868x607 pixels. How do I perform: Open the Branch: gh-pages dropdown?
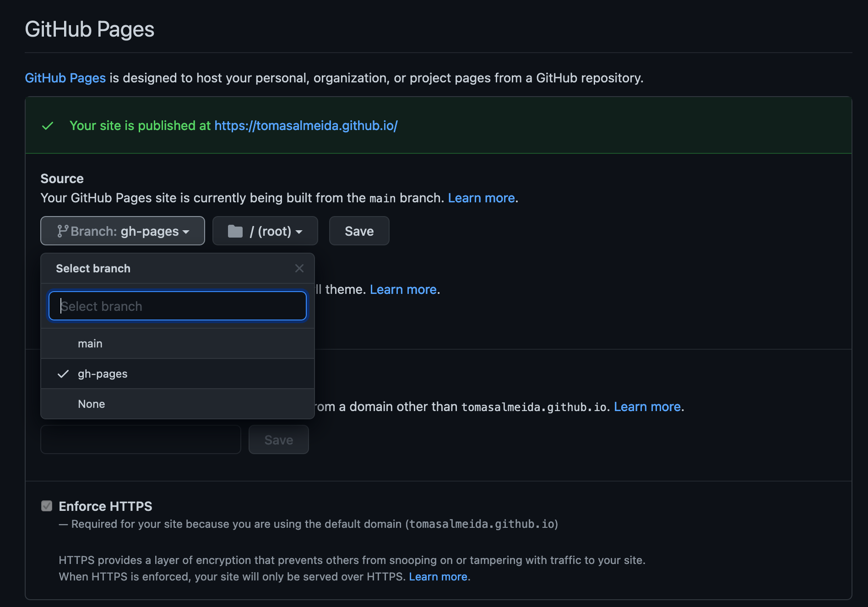tap(123, 231)
